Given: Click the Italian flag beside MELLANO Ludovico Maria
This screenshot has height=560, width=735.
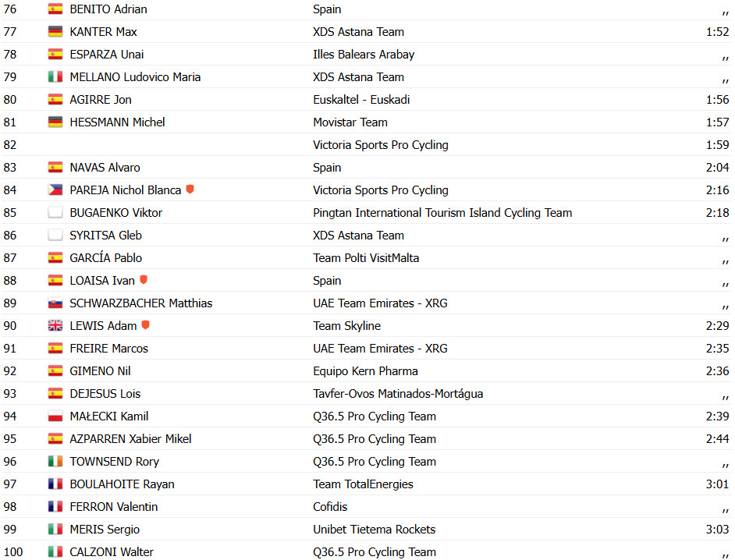Looking at the screenshot, I should point(55,77).
